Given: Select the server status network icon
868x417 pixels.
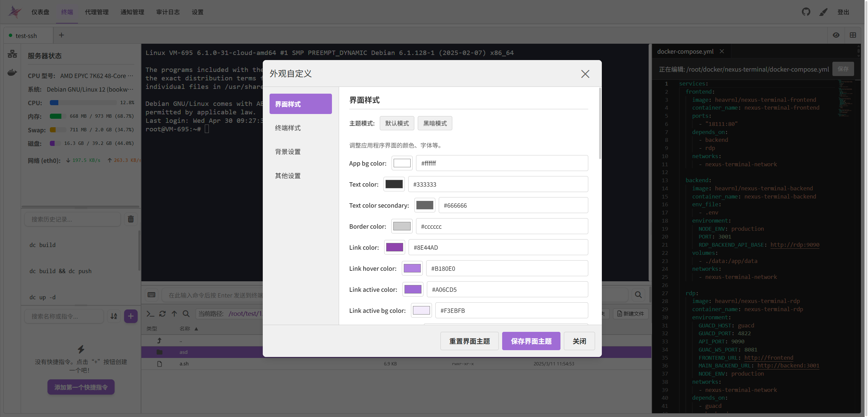Looking at the screenshot, I should tap(12, 54).
